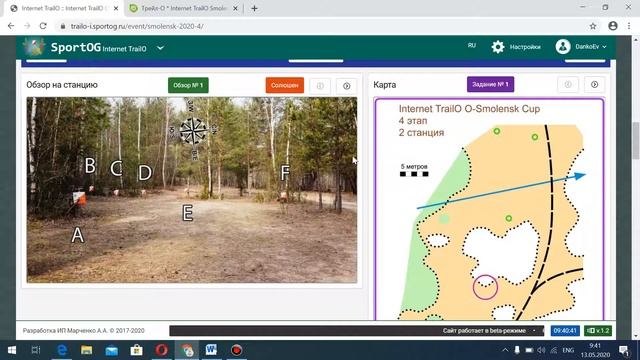Image resolution: width=640 pixels, height=360 pixels.
Task: Switch to Chrome on the taskbar
Action: [187, 350]
